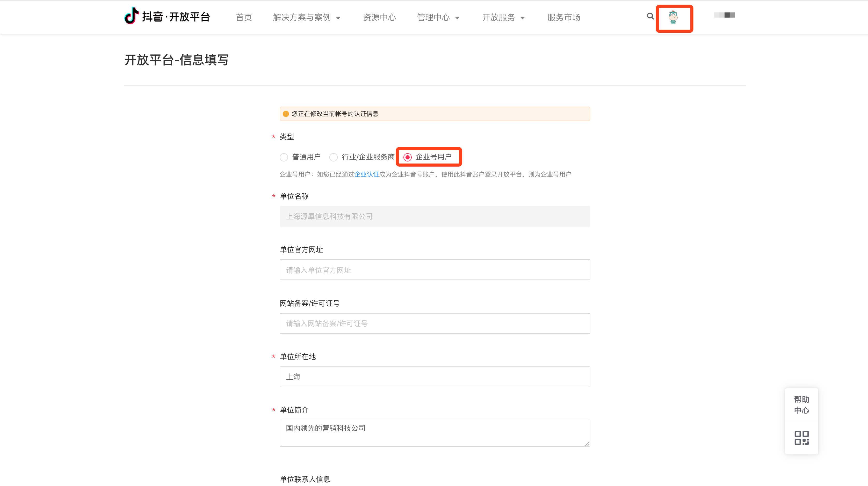Open the QR code icon
This screenshot has height=486, width=868.
[801, 438]
